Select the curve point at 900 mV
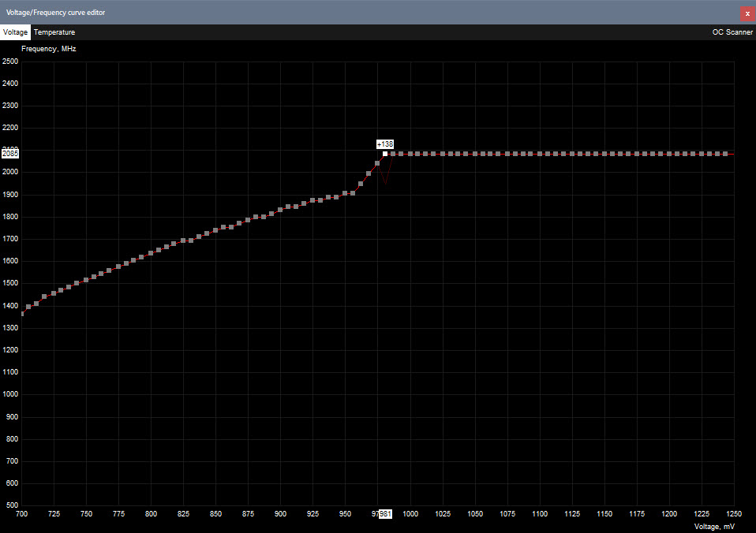Viewport: 756px width, 533px height. [280, 210]
